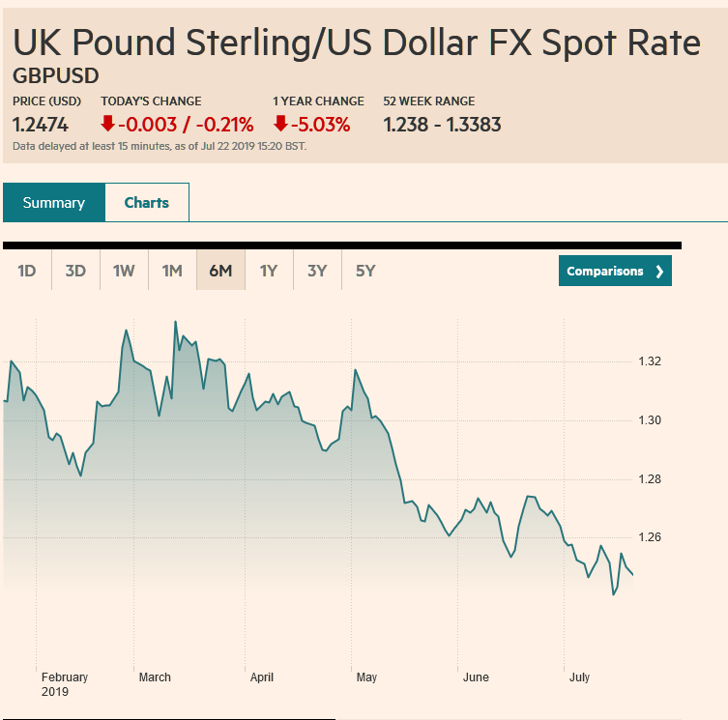728x720 pixels.
Task: Select the 3D time range
Action: pyautogui.click(x=75, y=272)
